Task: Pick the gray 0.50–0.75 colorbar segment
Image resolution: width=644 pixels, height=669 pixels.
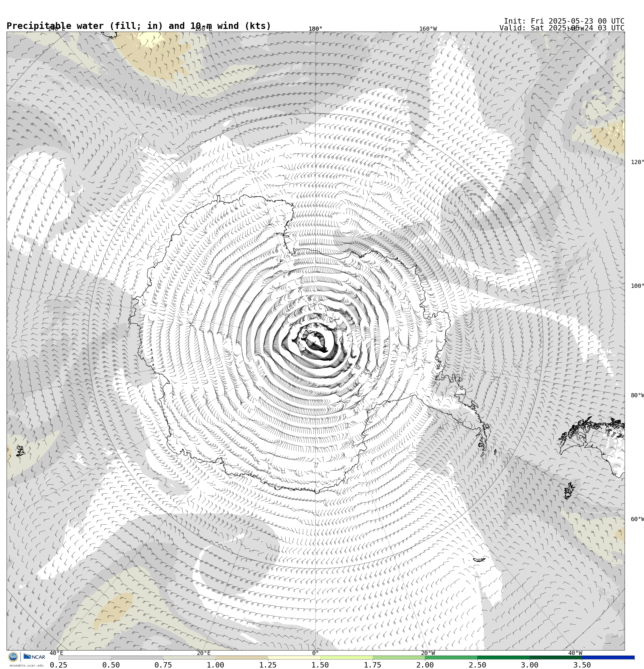Action: tap(137, 657)
